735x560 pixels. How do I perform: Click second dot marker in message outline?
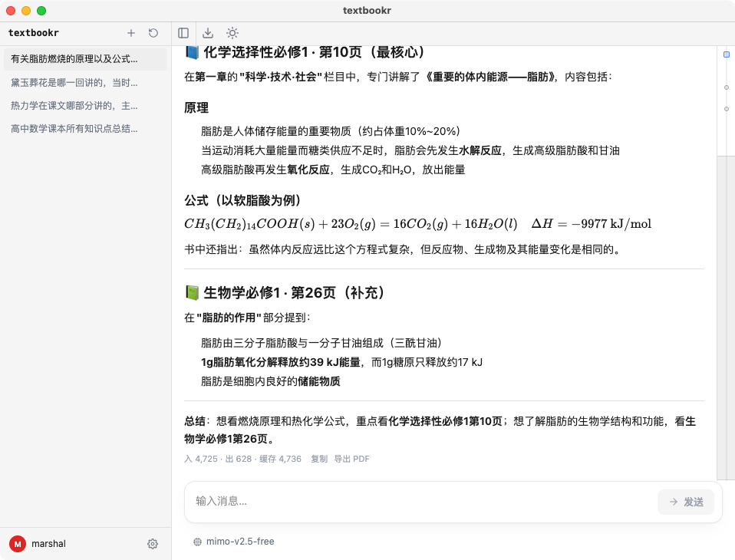pos(727,87)
